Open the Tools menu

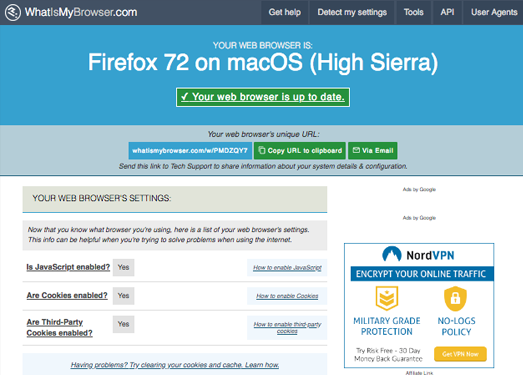coord(414,12)
